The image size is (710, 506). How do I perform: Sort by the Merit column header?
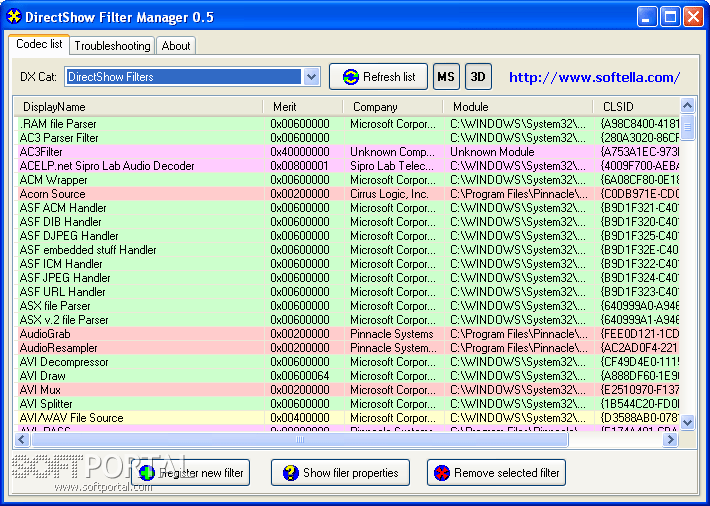tap(303, 107)
